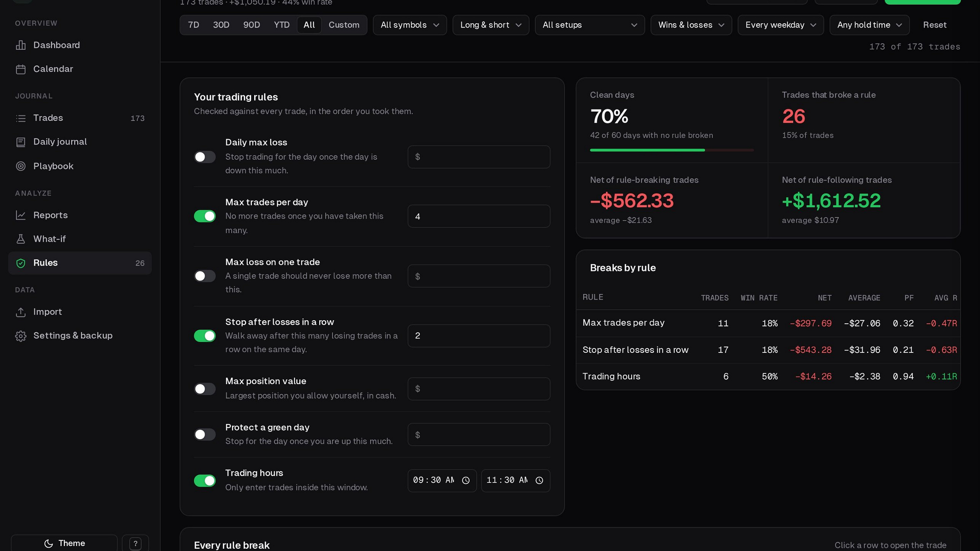Click the Reports line-chart icon

click(x=21, y=215)
